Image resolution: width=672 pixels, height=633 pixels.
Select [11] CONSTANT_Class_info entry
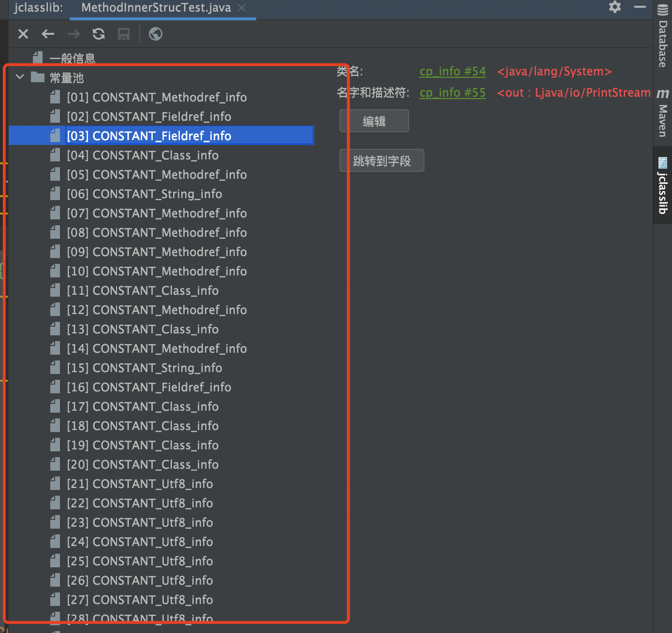click(x=143, y=290)
